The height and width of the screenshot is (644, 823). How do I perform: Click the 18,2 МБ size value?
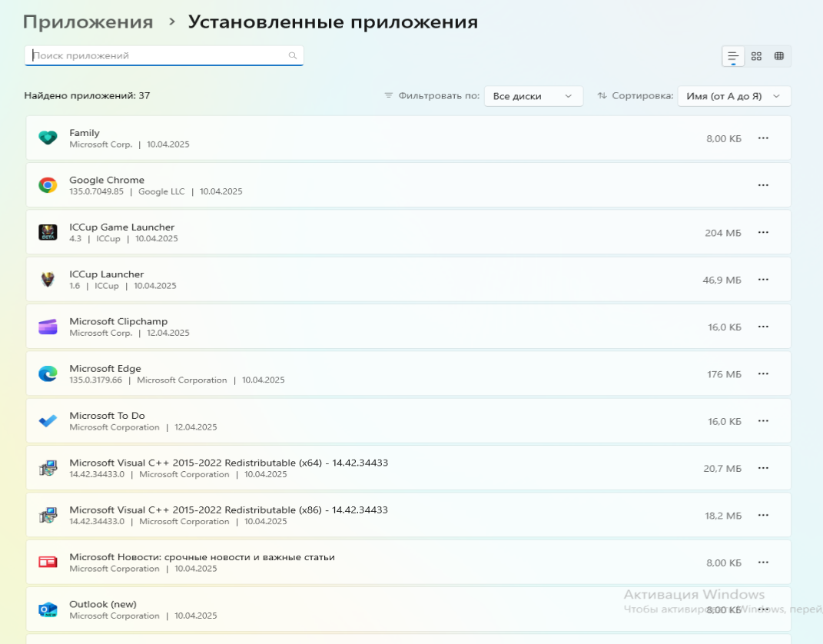(723, 516)
